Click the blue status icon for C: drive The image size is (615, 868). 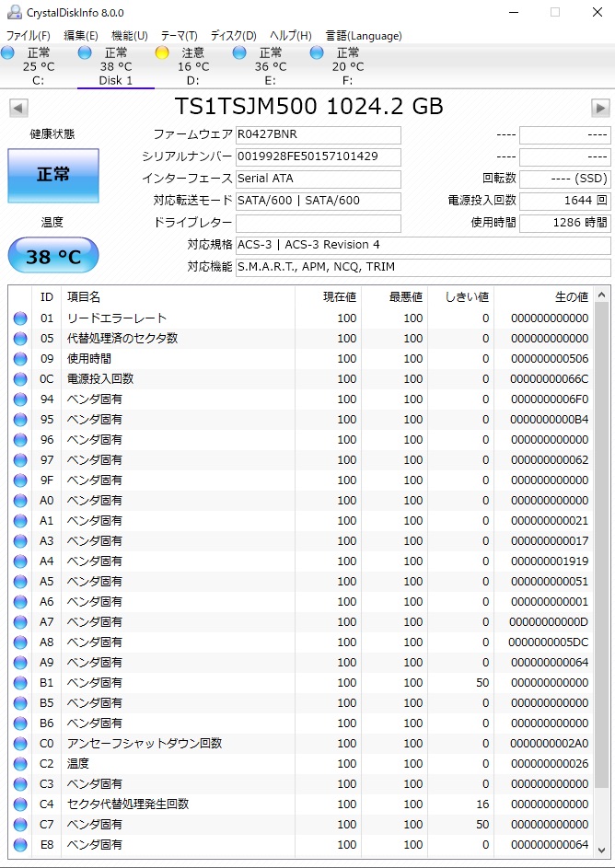7,52
